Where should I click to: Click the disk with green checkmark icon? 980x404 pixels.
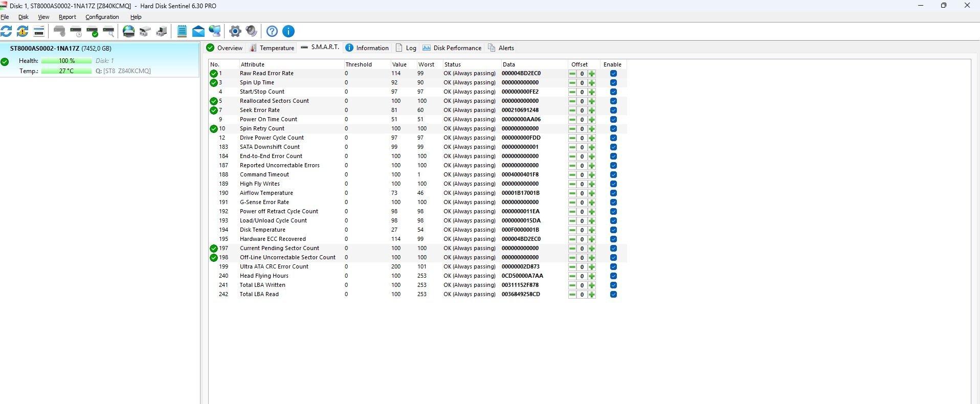tap(93, 31)
